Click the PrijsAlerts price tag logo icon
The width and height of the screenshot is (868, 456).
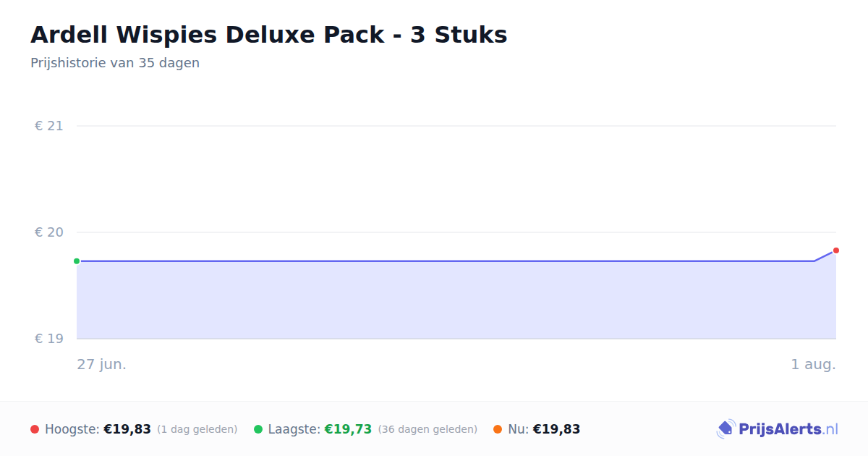tap(726, 429)
